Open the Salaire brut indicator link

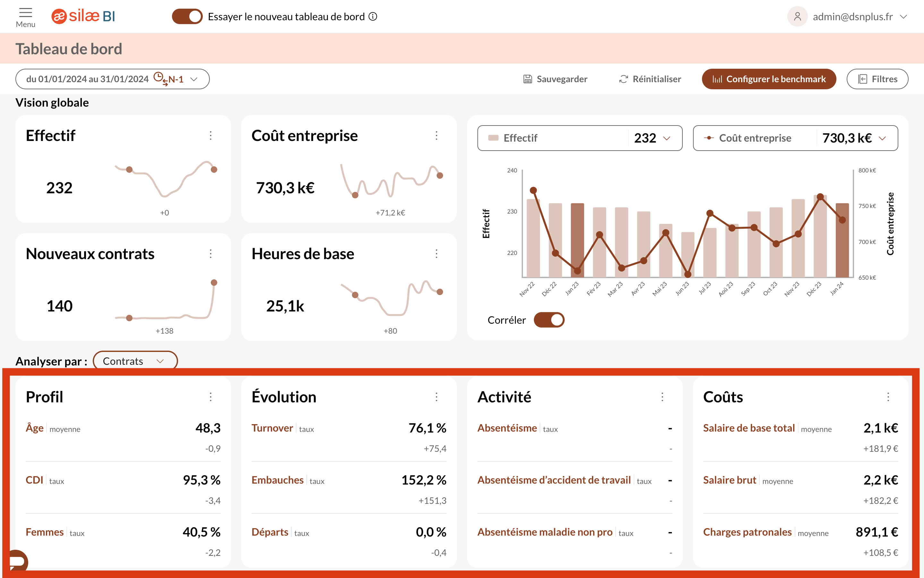click(x=730, y=480)
